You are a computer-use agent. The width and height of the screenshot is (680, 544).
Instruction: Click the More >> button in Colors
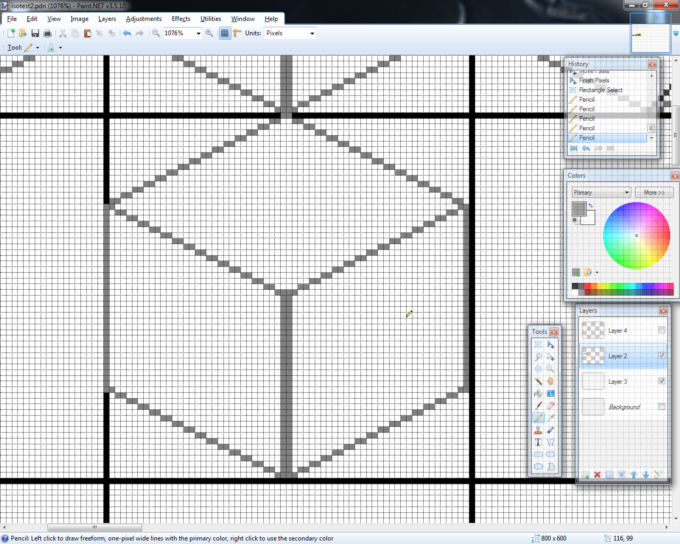click(x=654, y=193)
